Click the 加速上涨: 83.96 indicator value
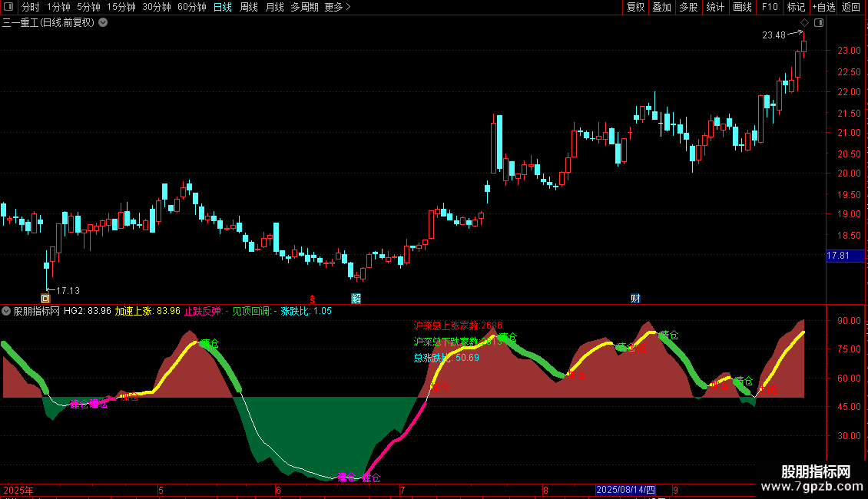The image size is (868, 499). 147,311
